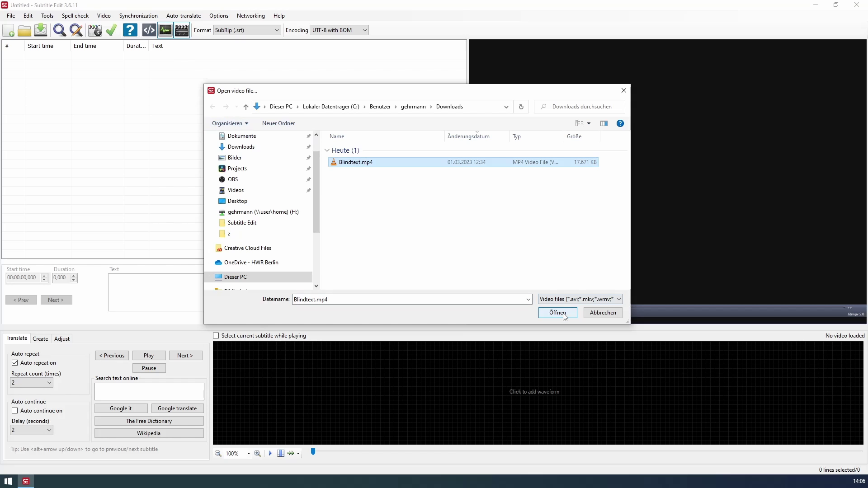Switch to the Create tab
Image resolution: width=868 pixels, height=488 pixels.
[x=40, y=339]
